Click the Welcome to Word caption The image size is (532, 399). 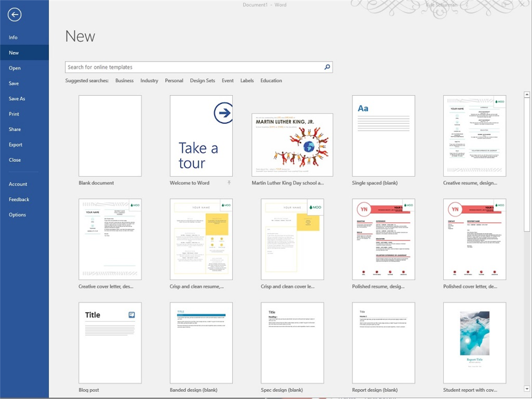(x=190, y=183)
